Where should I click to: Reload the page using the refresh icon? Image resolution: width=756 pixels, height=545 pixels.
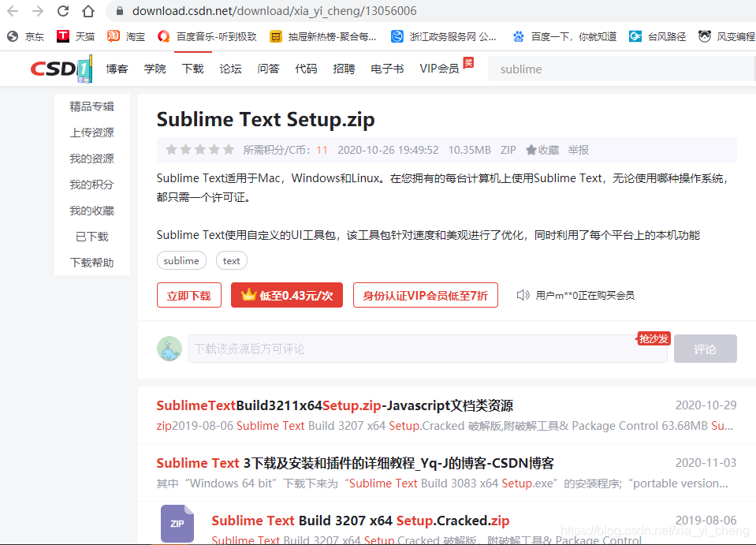(x=62, y=12)
